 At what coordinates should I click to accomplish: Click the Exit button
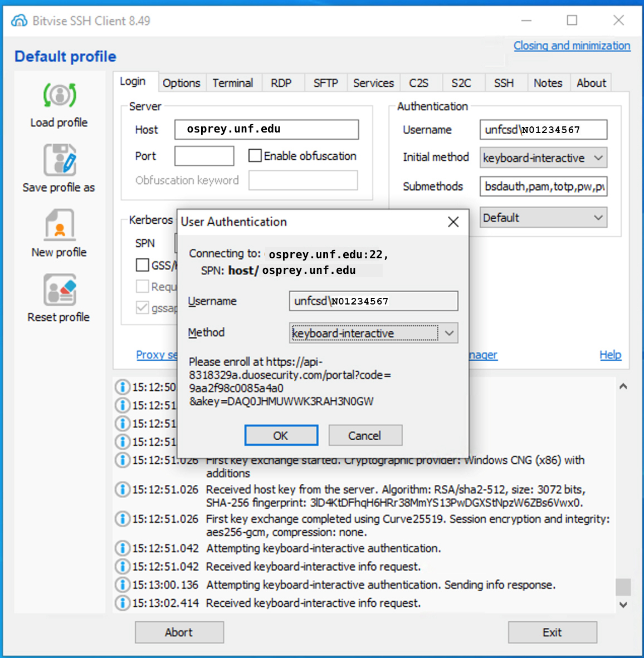pos(552,632)
